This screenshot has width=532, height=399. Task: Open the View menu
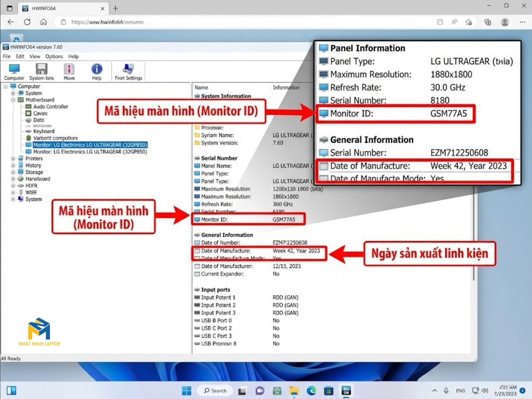click(35, 56)
